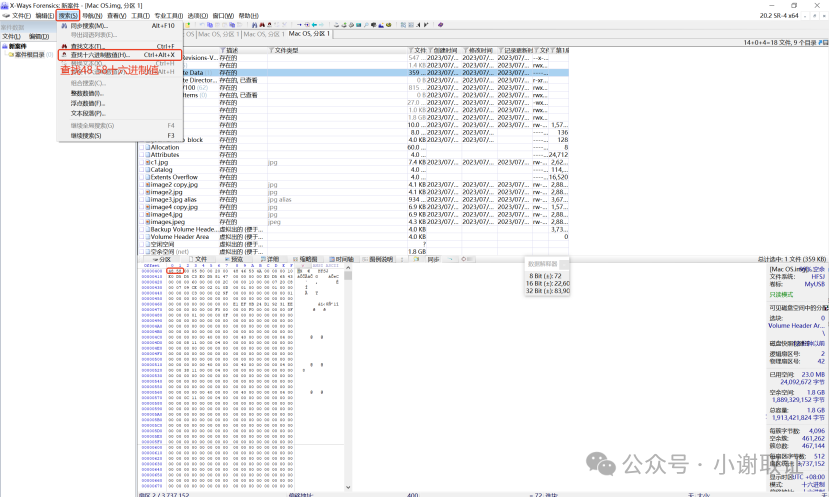This screenshot has height=497, width=830.
Task: Click the filter funnel on 创建时间 column
Action: (x=430, y=50)
